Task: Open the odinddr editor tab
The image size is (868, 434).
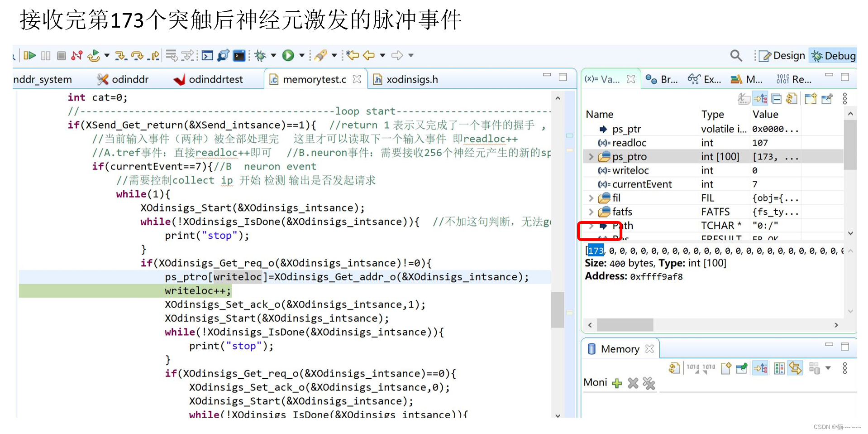Action: [x=123, y=79]
